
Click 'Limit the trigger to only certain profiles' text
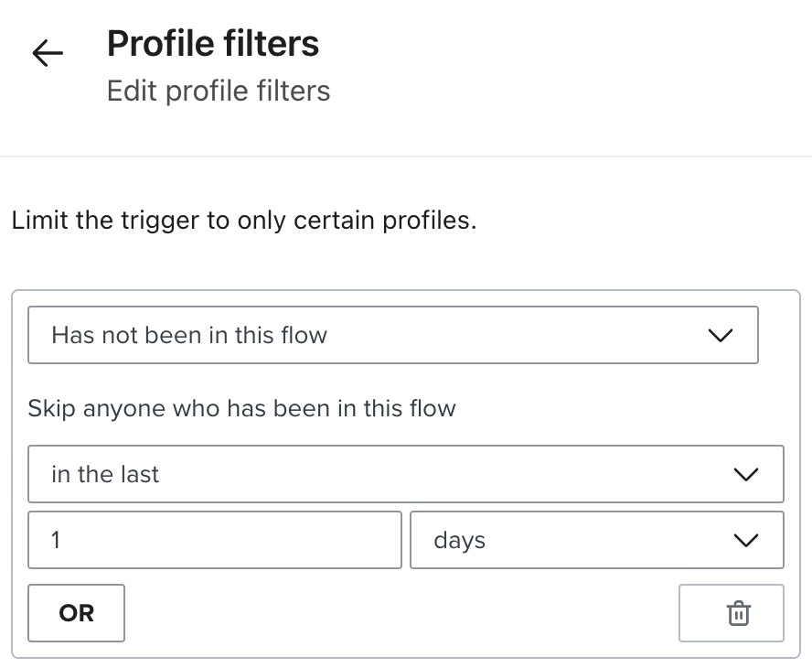tap(244, 221)
